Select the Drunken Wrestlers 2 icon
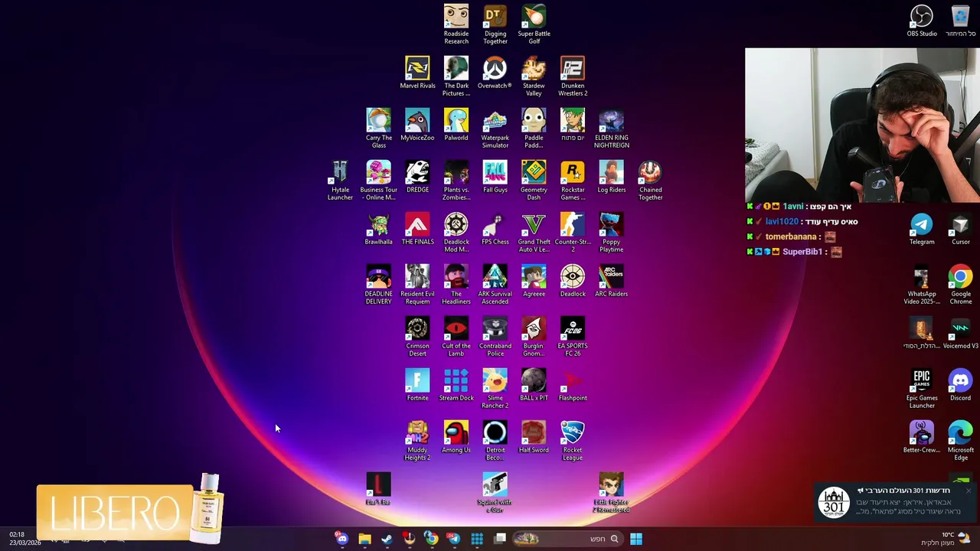 click(573, 77)
